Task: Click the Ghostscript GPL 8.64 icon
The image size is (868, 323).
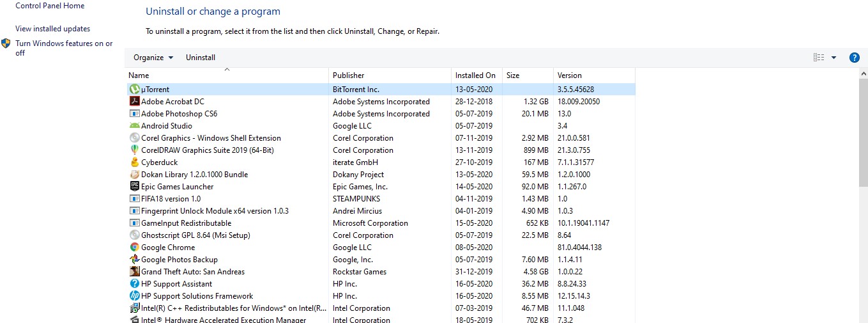Action: click(135, 235)
